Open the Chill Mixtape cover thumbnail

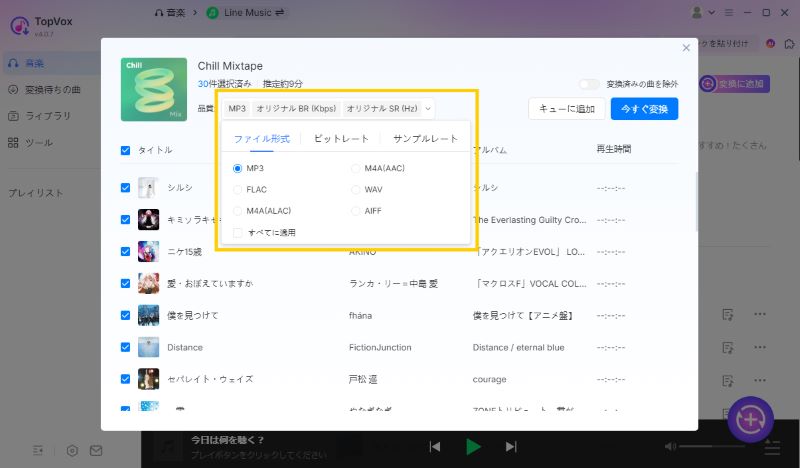point(154,89)
